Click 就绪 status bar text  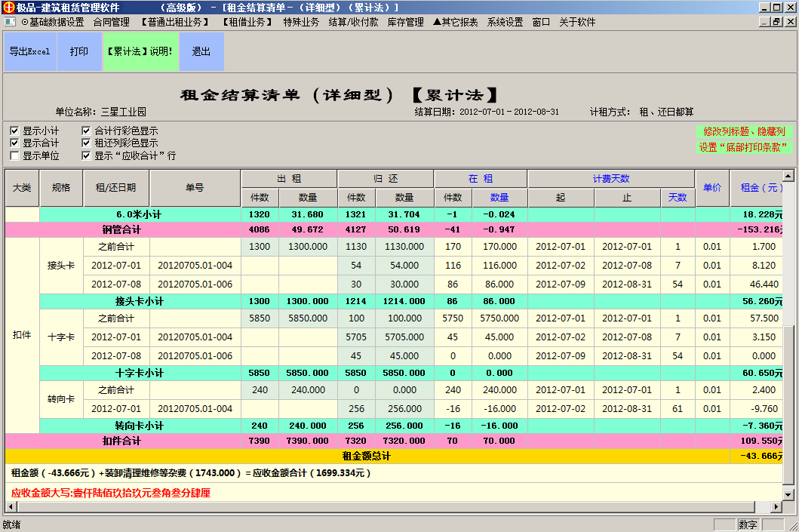tap(12, 524)
